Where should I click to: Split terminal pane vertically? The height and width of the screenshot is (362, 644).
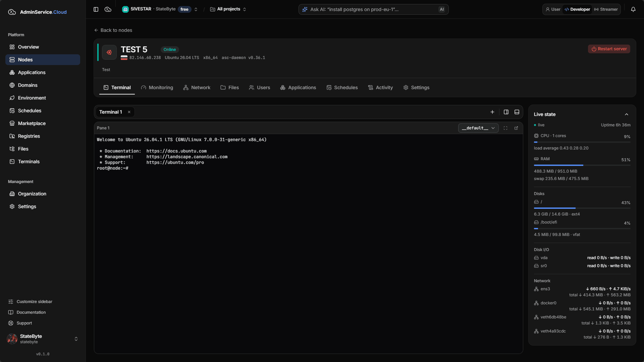[x=506, y=112]
